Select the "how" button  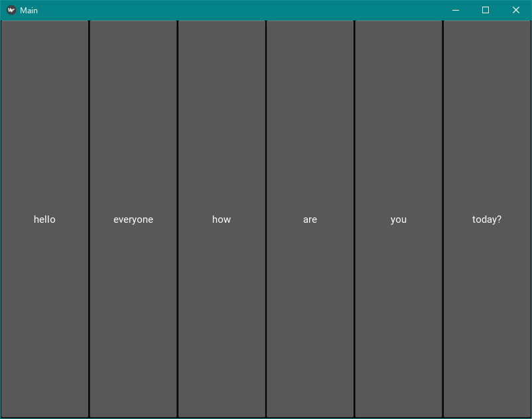coord(222,219)
